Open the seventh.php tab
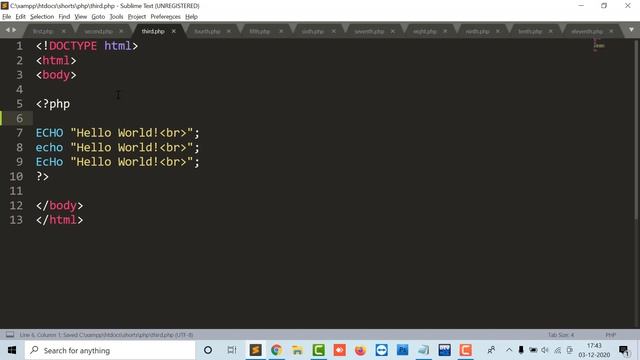 click(369, 31)
